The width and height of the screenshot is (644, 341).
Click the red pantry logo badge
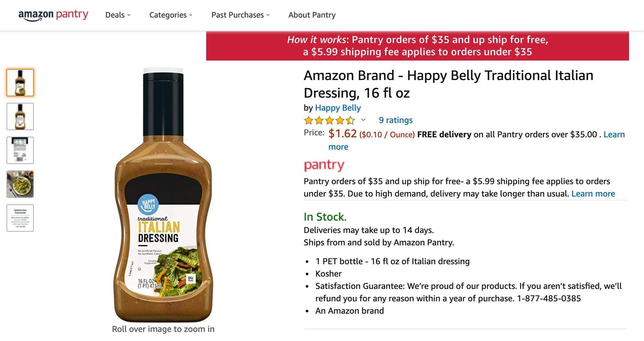tap(324, 165)
